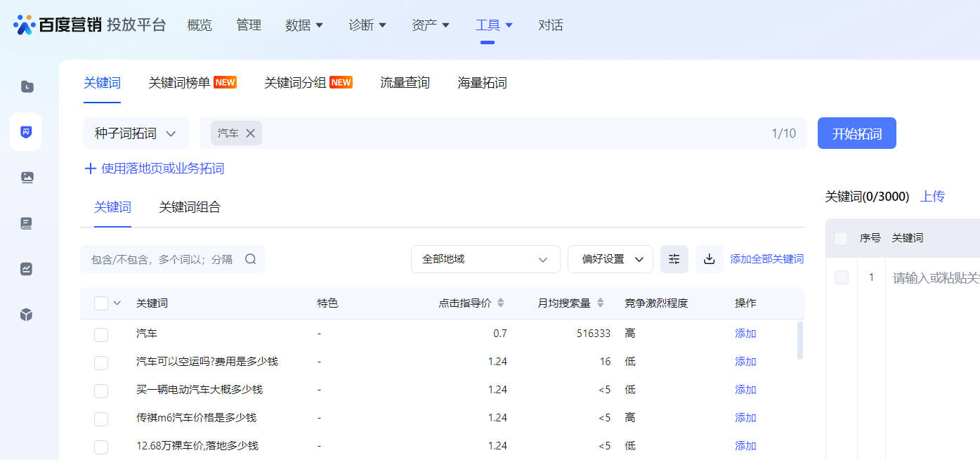Image resolution: width=980 pixels, height=460 pixels.
Task: Open the 数据 menu in top navigation
Action: pos(304,25)
